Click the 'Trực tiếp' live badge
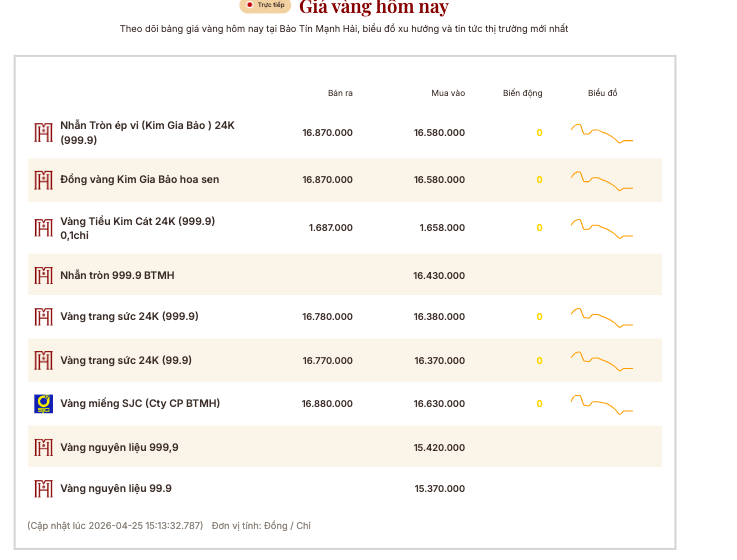Viewport: 737px width, 560px height. pyautogui.click(x=265, y=6)
